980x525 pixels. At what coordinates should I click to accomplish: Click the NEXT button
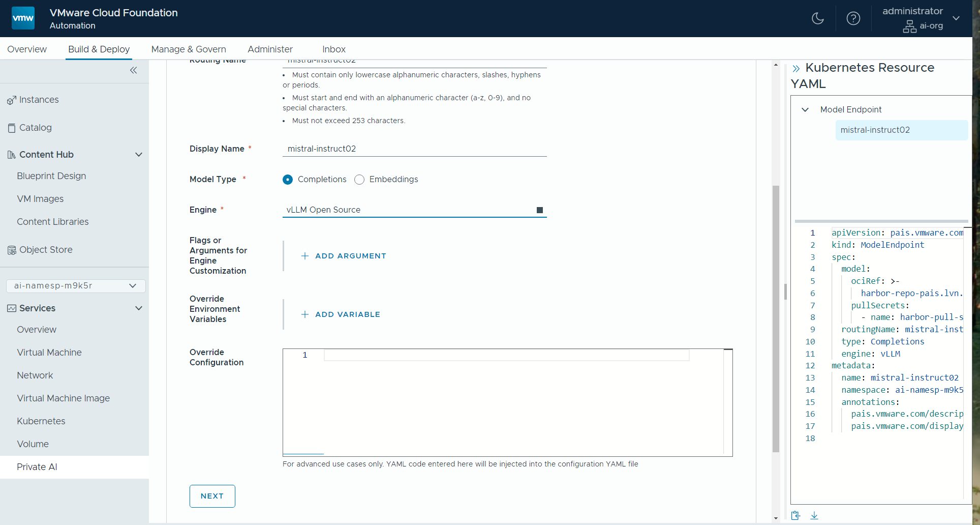click(x=212, y=495)
